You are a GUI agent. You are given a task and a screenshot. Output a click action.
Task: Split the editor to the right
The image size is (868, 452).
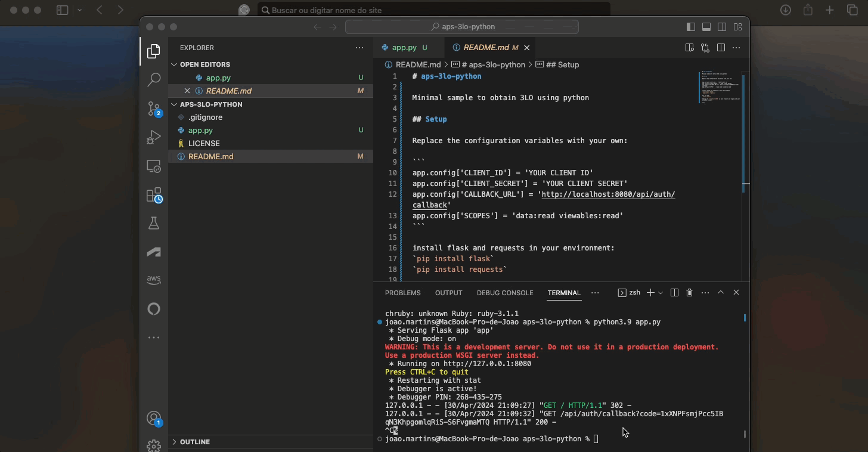(721, 48)
